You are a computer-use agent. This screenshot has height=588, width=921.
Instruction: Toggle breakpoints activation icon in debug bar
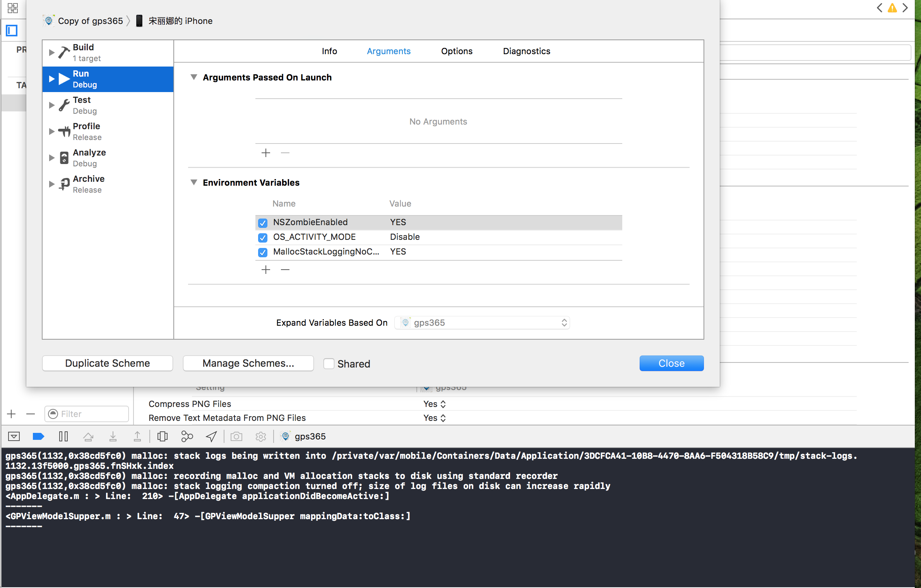pyautogui.click(x=38, y=436)
